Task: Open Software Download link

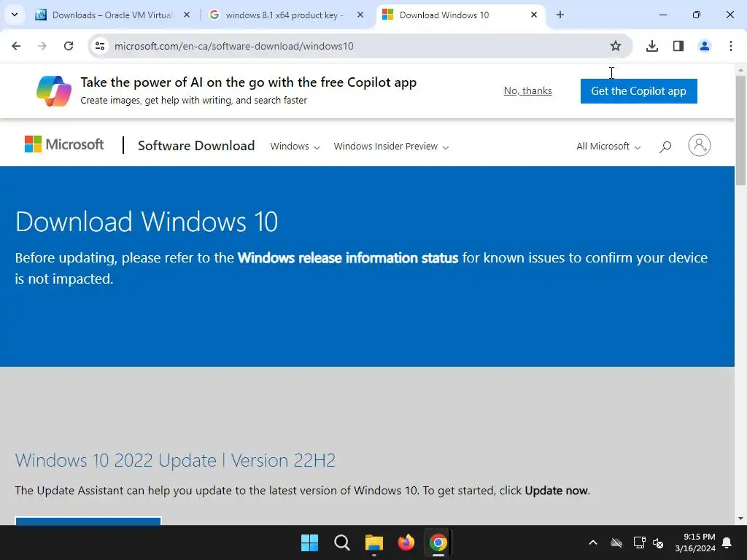Action: coord(196,146)
